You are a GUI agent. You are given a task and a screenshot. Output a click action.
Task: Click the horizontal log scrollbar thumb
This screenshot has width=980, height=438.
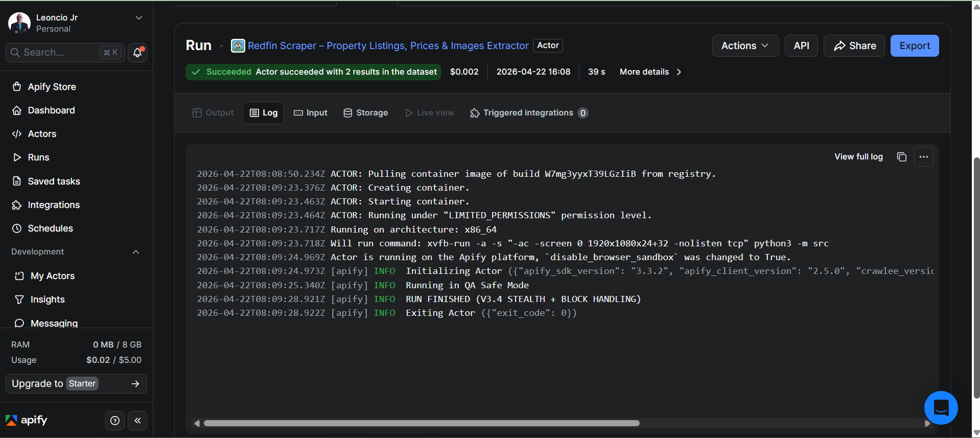422,423
